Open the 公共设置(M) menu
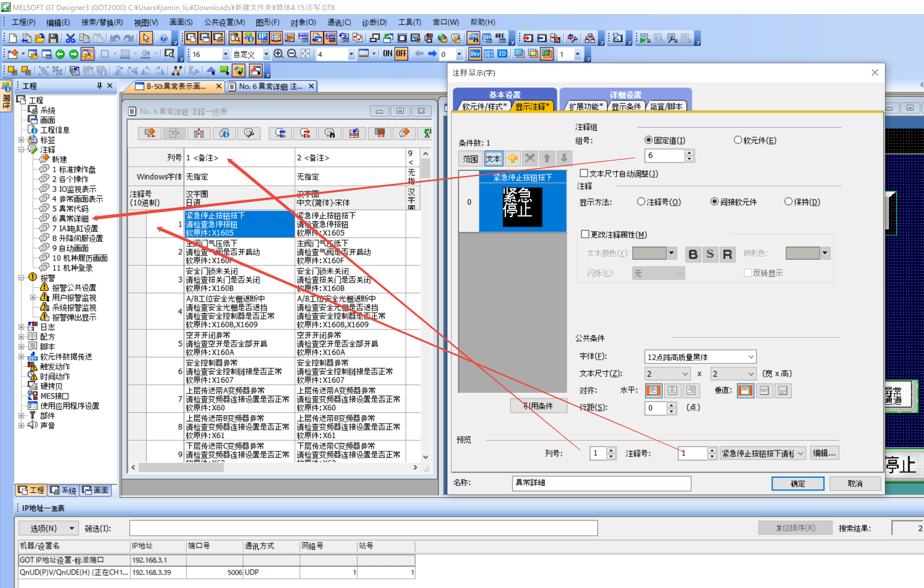Screen dimensions: 924x588 224,22
